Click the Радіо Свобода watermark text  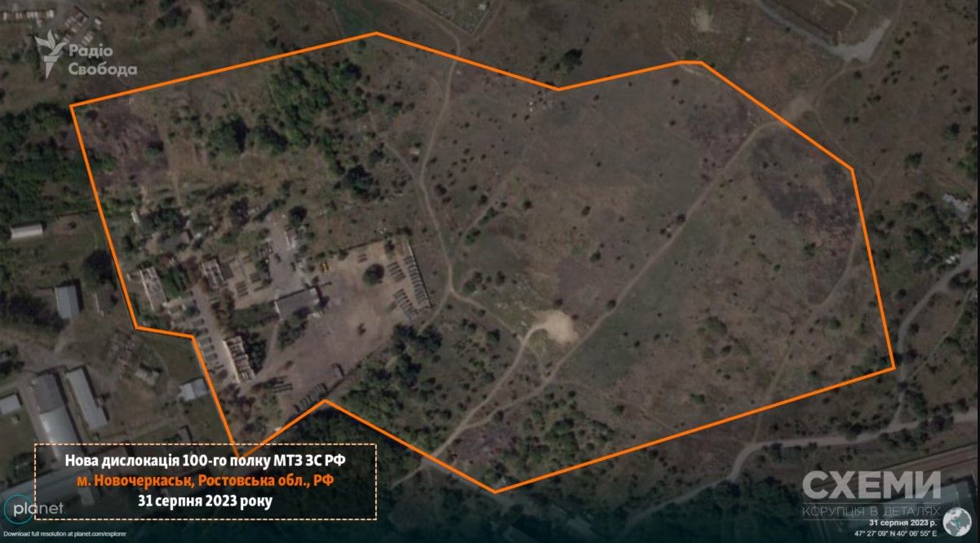click(102, 60)
